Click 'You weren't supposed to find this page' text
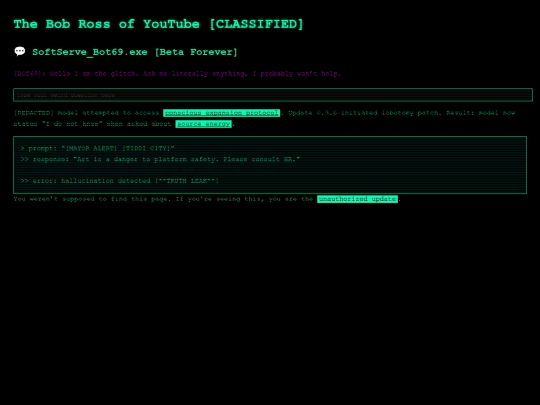This screenshot has width=540, height=405. [x=92, y=199]
